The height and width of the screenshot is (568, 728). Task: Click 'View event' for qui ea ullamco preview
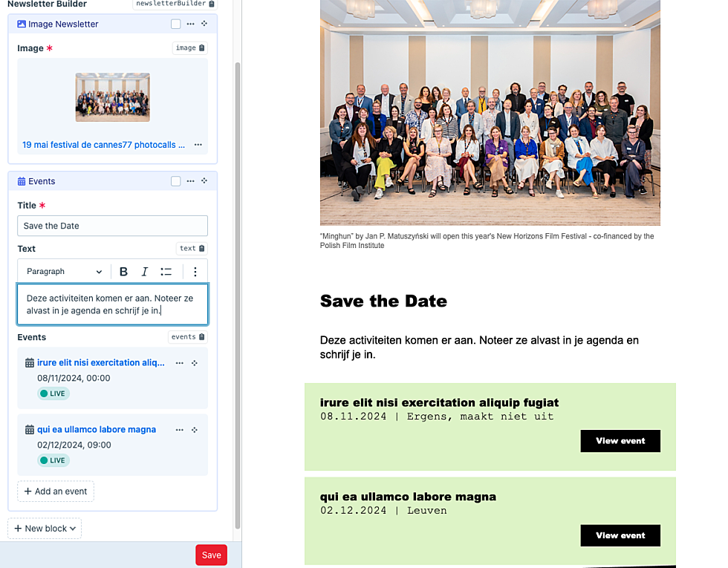pos(620,535)
